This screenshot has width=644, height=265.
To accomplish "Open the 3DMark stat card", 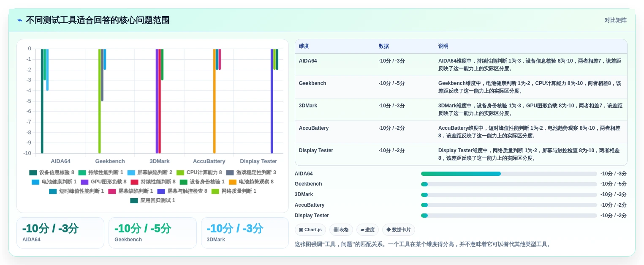I will click(245, 233).
